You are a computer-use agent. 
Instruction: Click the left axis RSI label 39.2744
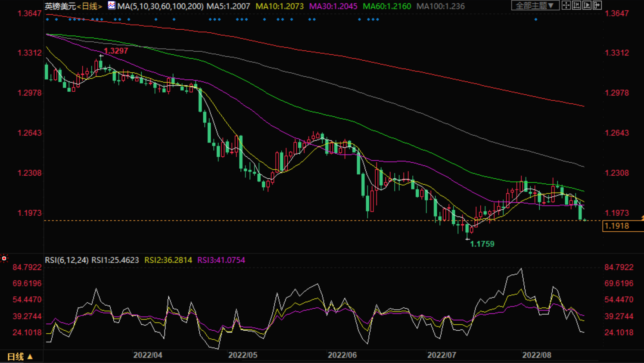[27, 316]
